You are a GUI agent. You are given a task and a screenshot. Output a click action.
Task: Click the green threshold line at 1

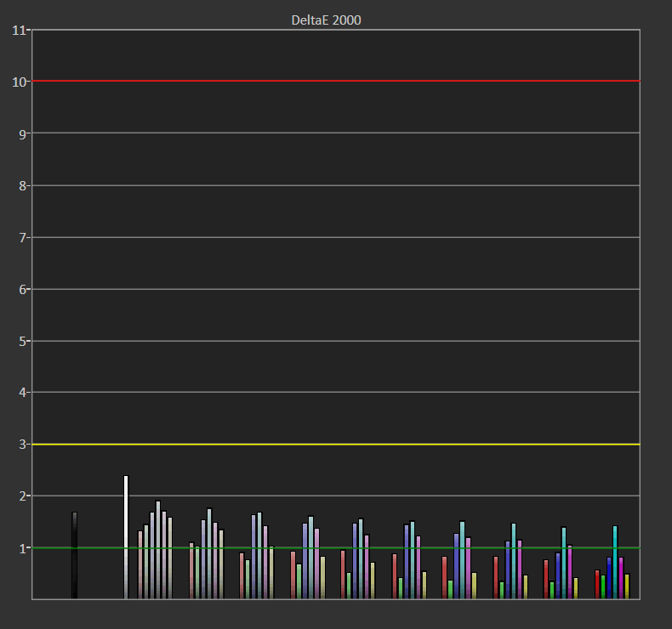click(x=336, y=548)
